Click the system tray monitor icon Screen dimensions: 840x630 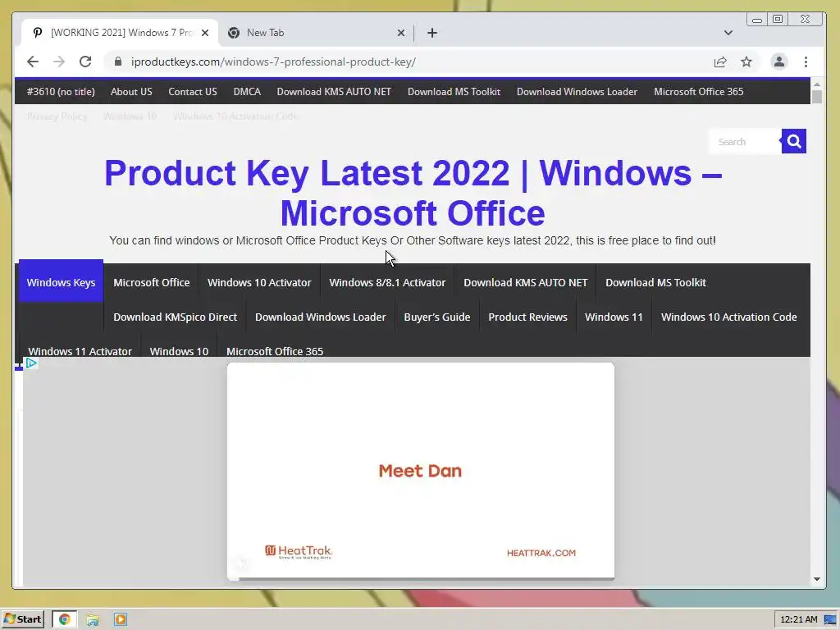coord(830,620)
